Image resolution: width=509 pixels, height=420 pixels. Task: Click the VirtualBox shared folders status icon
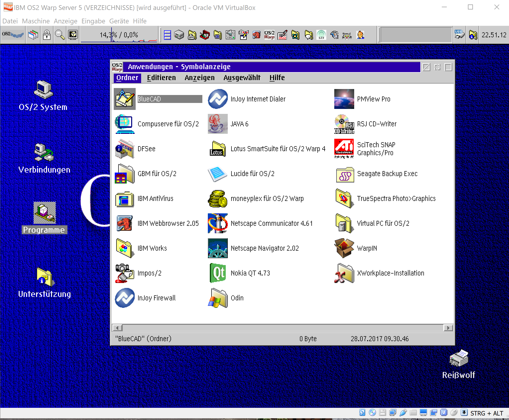click(x=413, y=413)
